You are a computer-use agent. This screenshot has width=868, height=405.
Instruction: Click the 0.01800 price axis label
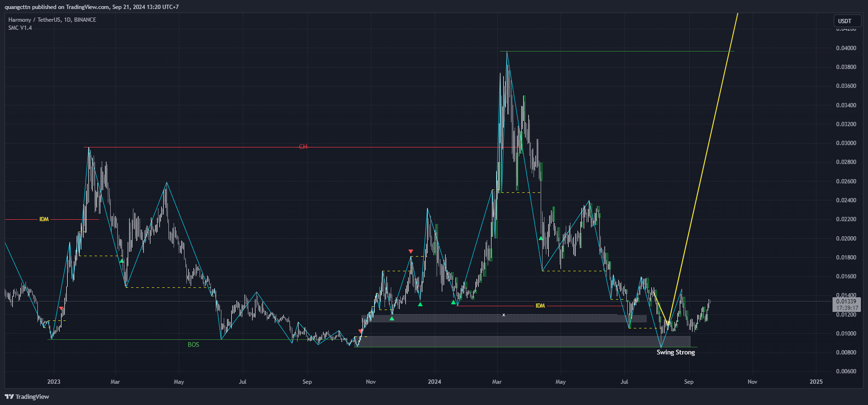point(846,258)
